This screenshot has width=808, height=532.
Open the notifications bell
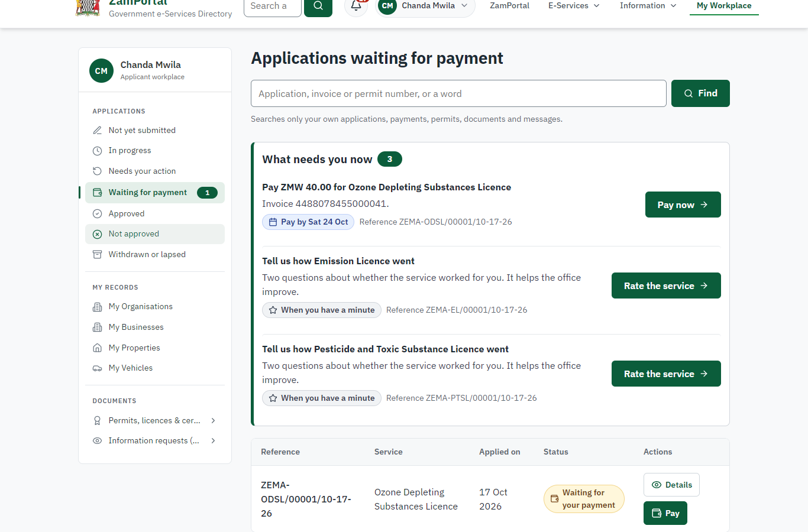pyautogui.click(x=356, y=6)
